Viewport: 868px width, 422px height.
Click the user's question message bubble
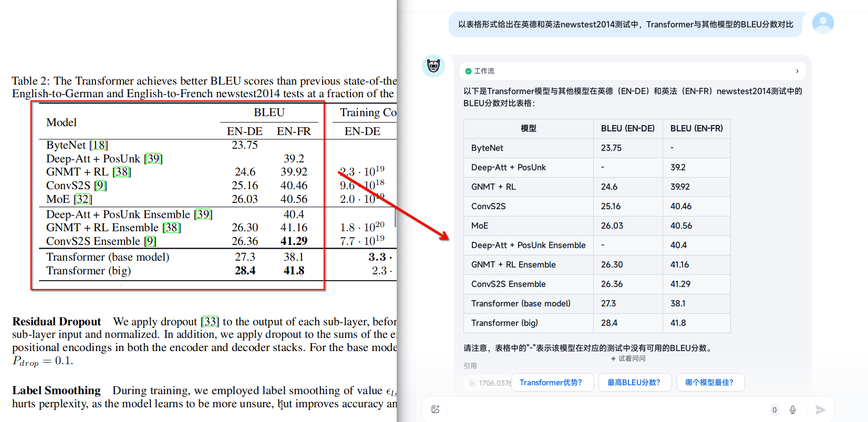point(625,25)
